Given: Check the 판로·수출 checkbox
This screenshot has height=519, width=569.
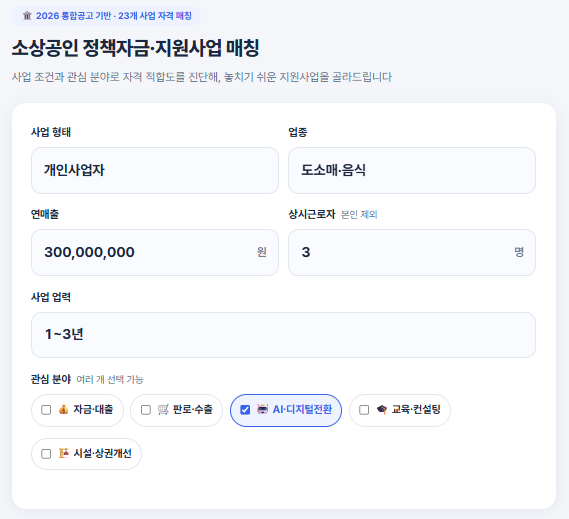Looking at the screenshot, I should (x=146, y=410).
